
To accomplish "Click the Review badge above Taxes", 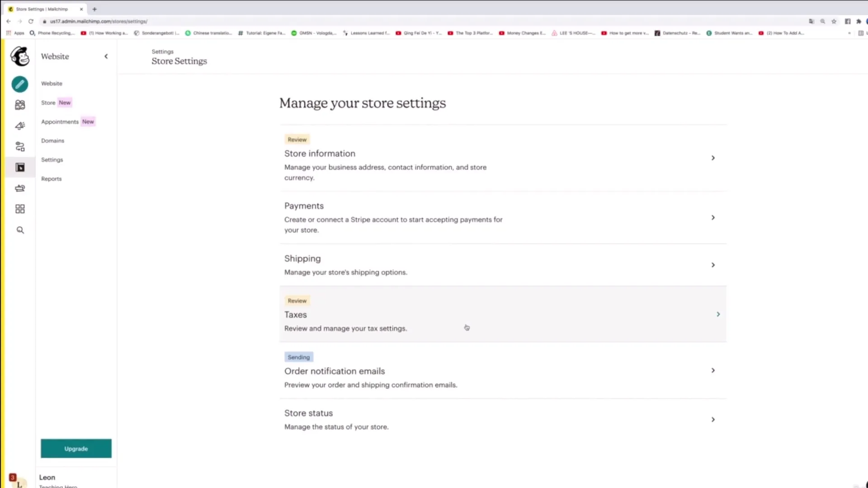I will (297, 301).
